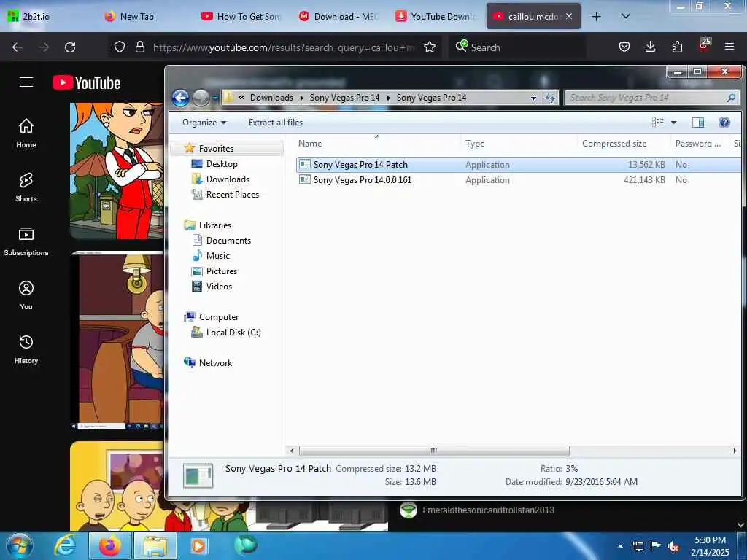Open Explorer help
The width and height of the screenshot is (747, 560).
click(724, 122)
